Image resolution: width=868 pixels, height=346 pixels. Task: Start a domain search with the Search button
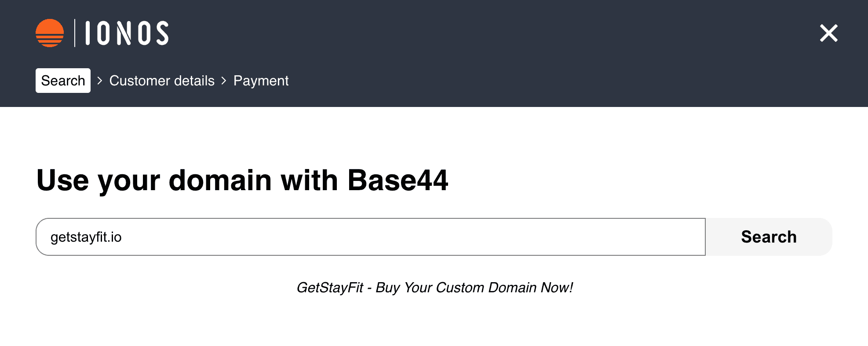click(769, 236)
